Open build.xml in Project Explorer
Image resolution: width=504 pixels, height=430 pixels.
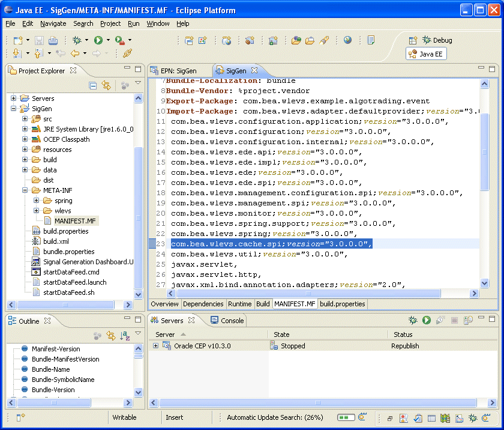[55, 241]
